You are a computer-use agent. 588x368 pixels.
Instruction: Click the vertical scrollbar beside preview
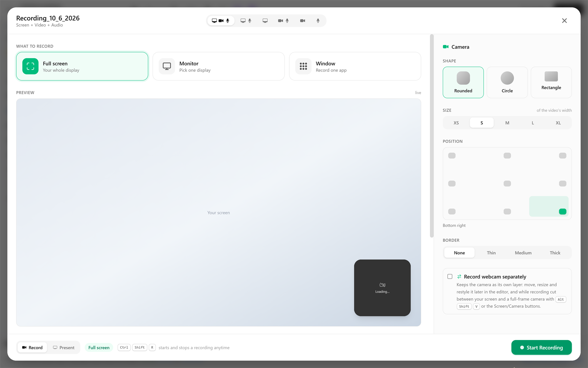[x=432, y=136]
